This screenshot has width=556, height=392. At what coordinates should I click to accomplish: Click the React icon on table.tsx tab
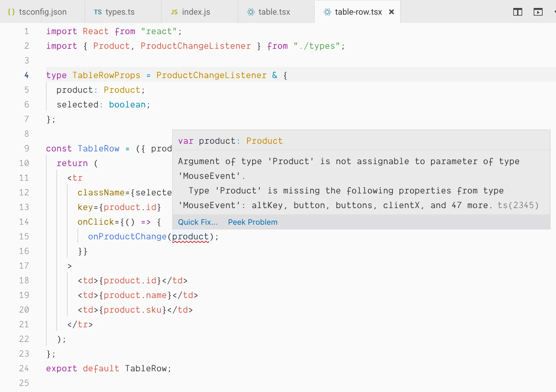(x=251, y=12)
